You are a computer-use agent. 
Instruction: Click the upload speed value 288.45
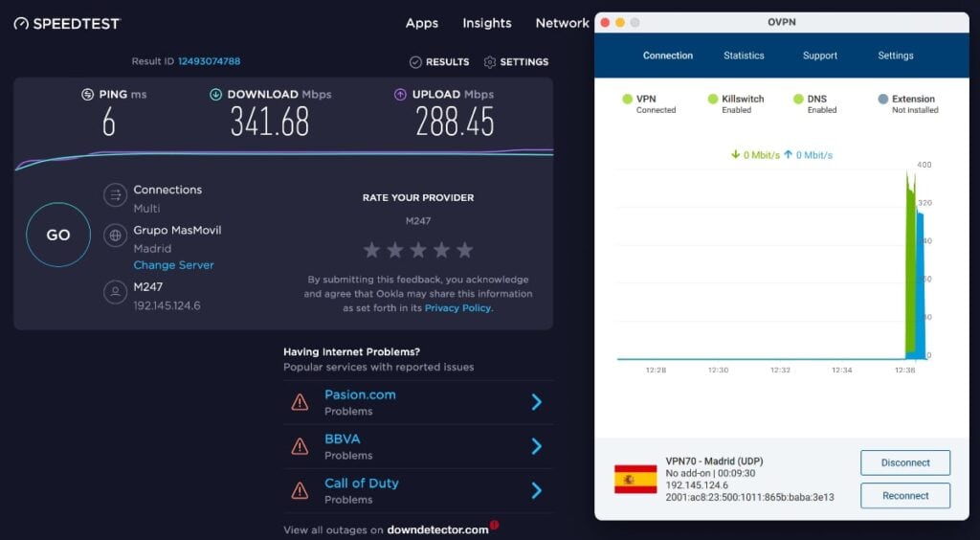(455, 122)
